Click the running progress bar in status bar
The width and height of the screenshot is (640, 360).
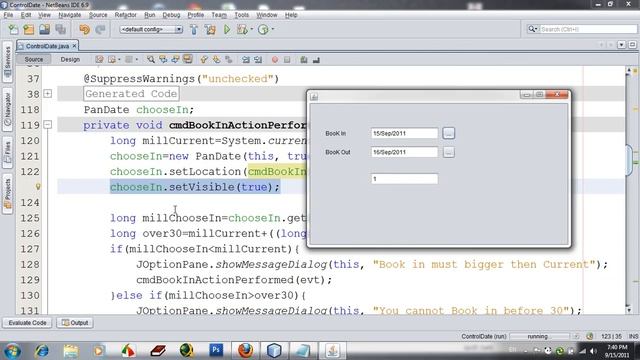[x=539, y=336]
